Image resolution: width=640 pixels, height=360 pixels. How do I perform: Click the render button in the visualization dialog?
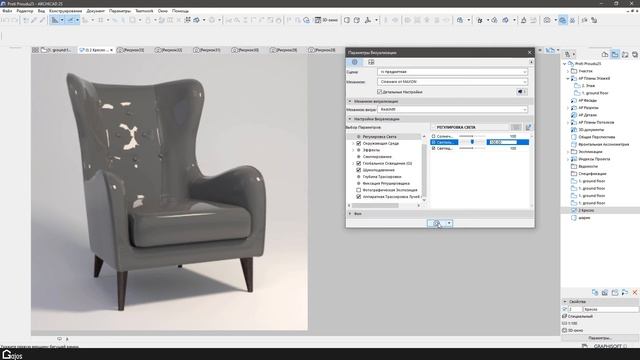coord(436,223)
